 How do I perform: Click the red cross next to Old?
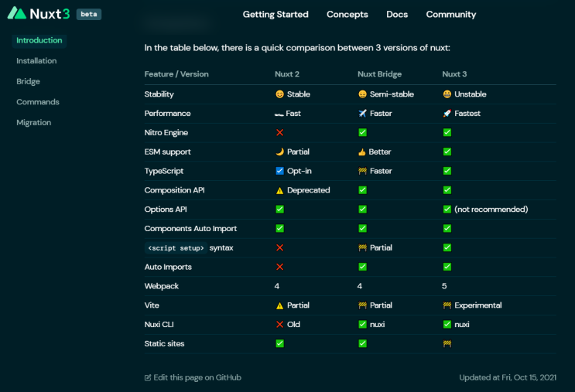click(x=280, y=324)
